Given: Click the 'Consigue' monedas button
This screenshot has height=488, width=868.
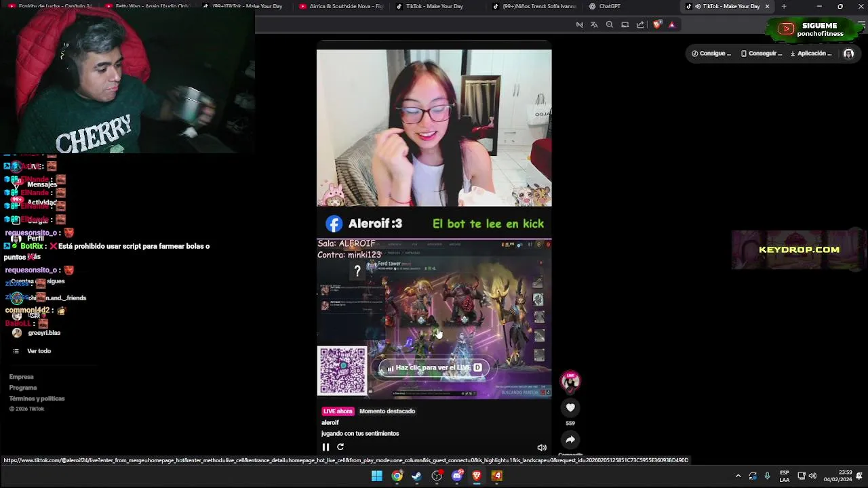Looking at the screenshot, I should (711, 54).
